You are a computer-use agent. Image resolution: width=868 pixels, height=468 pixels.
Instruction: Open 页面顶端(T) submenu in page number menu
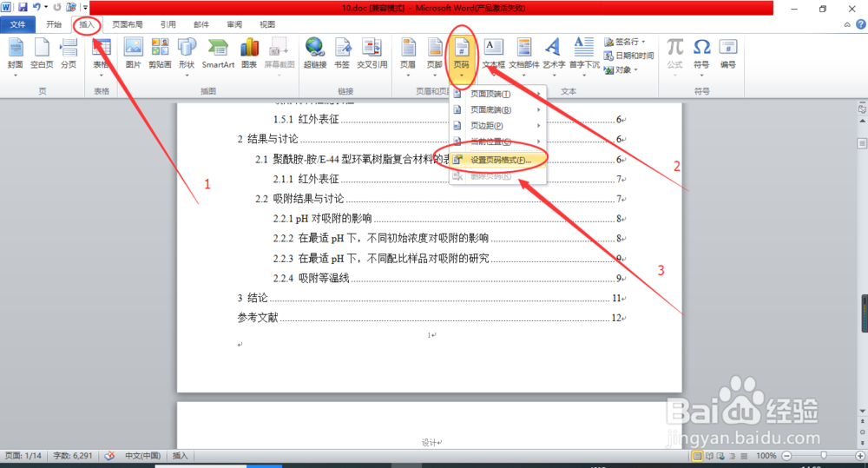coord(497,94)
